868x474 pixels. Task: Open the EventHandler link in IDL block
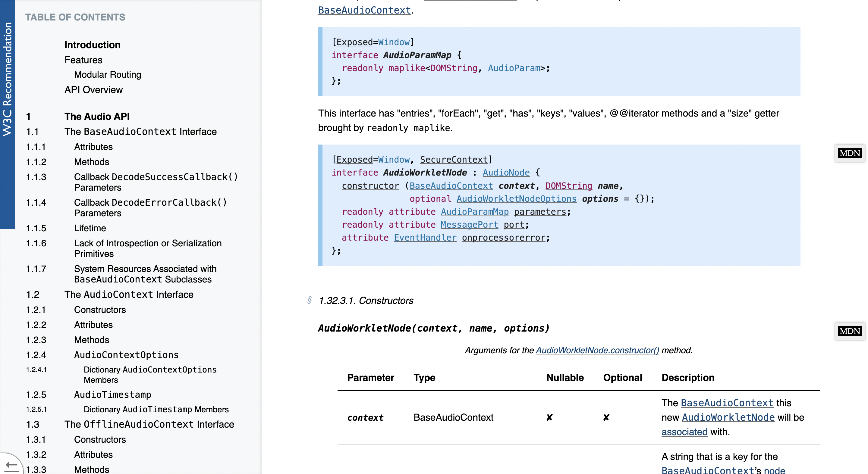[425, 238]
